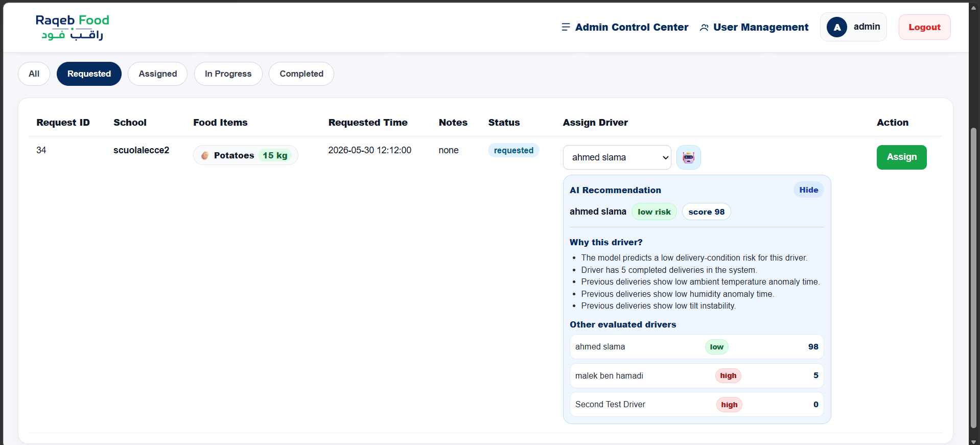Click the Status column header
This screenshot has height=445, width=980.
[x=504, y=123]
